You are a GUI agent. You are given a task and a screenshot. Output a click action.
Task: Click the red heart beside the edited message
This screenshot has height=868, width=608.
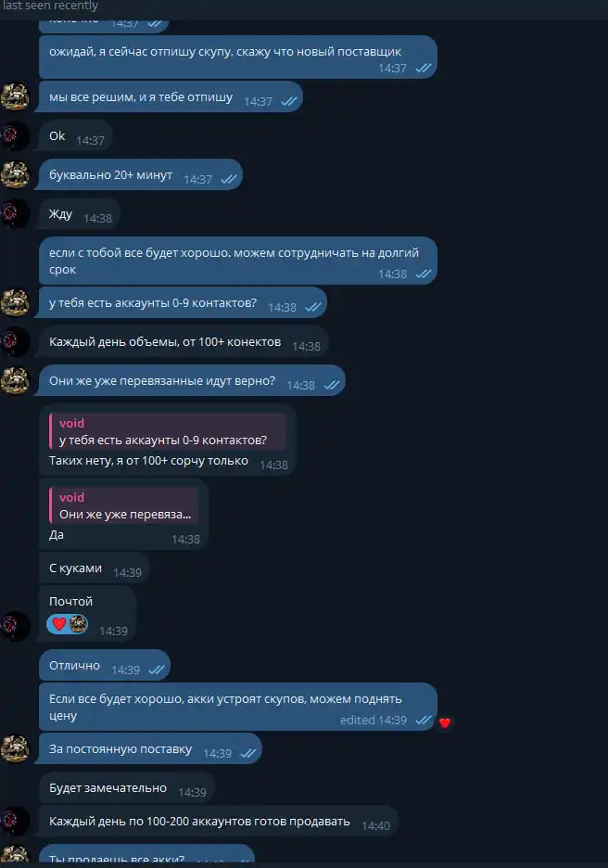[445, 722]
